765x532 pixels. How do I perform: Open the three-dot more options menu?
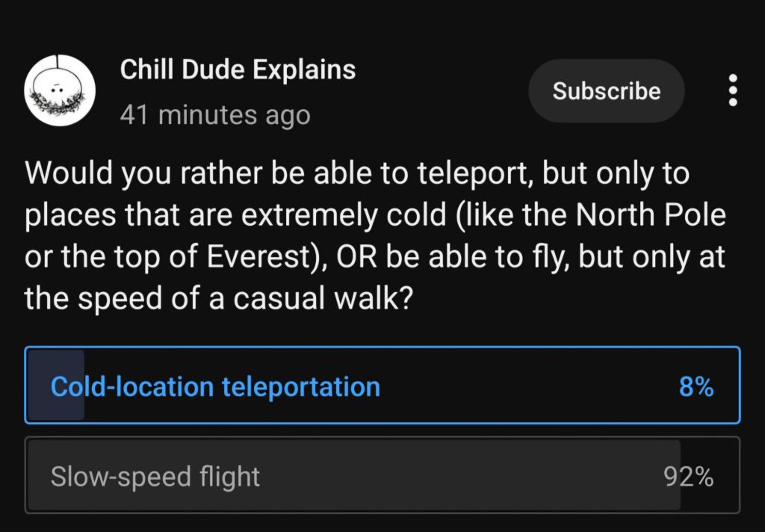pyautogui.click(x=733, y=90)
